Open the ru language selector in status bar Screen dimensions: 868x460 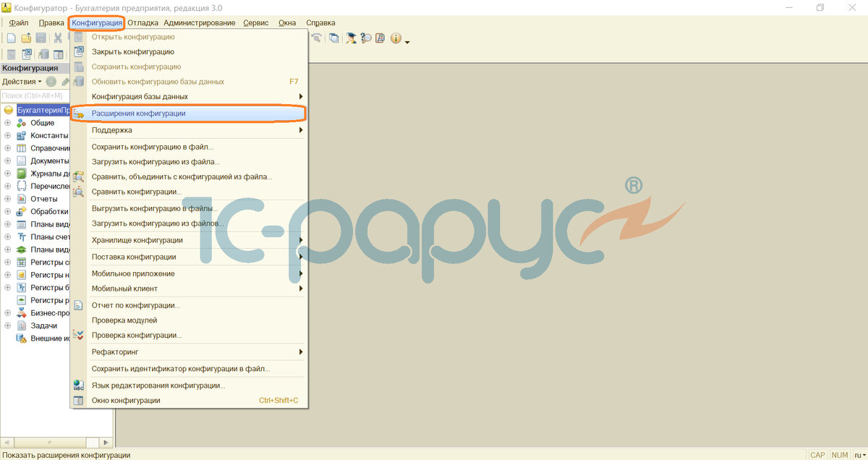coord(859,454)
